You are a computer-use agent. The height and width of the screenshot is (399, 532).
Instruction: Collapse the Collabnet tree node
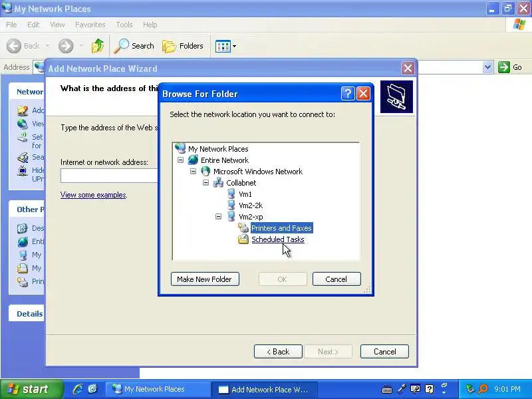click(x=205, y=182)
